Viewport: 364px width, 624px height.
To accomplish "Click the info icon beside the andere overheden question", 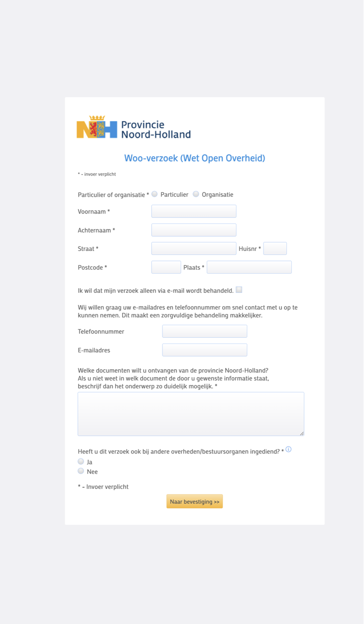I will [x=289, y=449].
